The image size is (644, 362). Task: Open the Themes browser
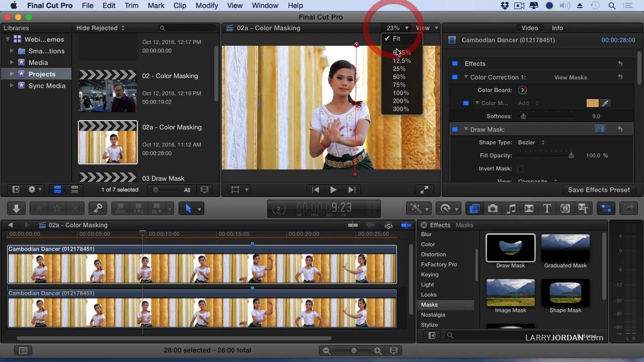pos(583,208)
